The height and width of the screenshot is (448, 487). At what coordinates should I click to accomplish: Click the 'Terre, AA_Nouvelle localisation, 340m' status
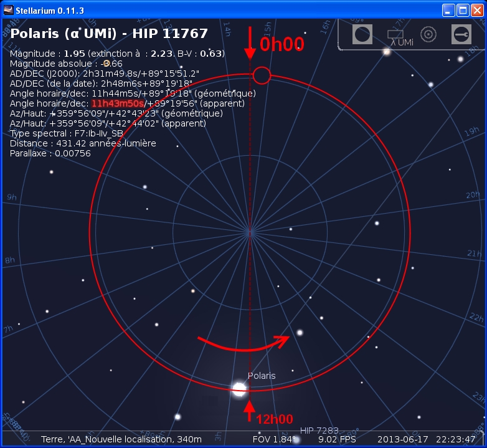coord(121,439)
